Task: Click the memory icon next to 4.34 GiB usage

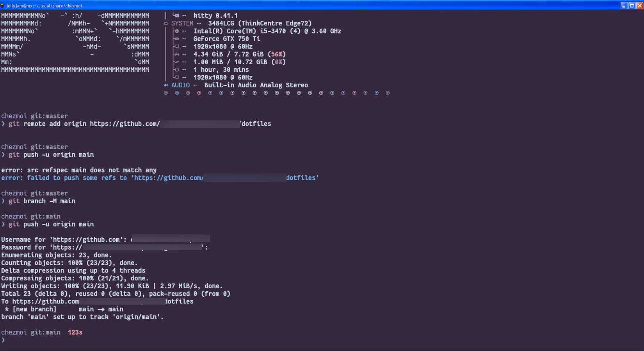Action: click(177, 54)
